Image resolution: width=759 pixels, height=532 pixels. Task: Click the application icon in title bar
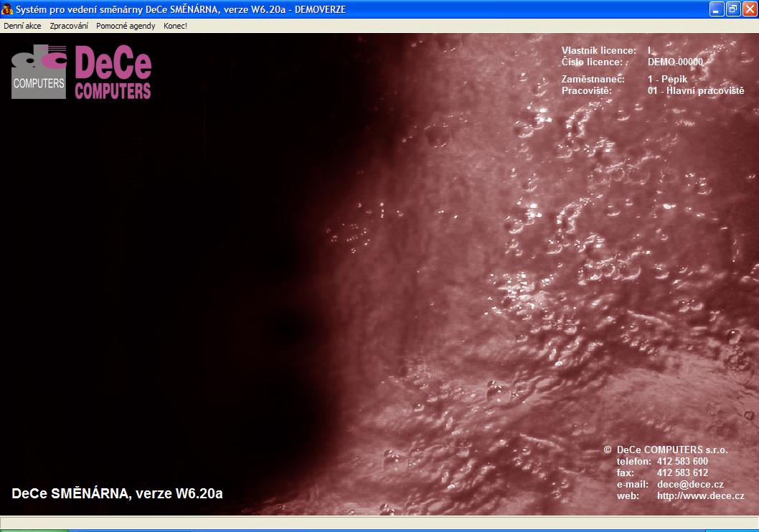pyautogui.click(x=6, y=9)
